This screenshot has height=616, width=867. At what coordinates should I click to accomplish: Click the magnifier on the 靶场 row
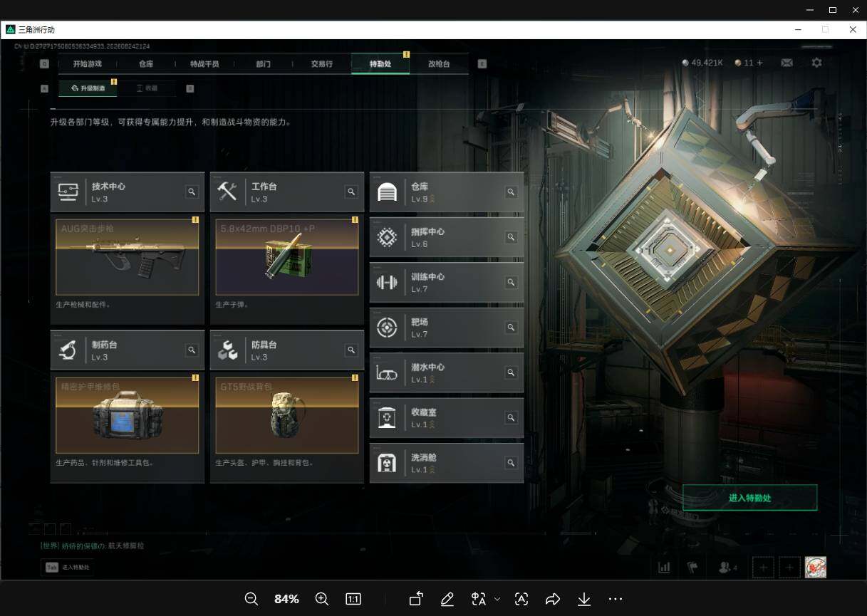point(511,328)
